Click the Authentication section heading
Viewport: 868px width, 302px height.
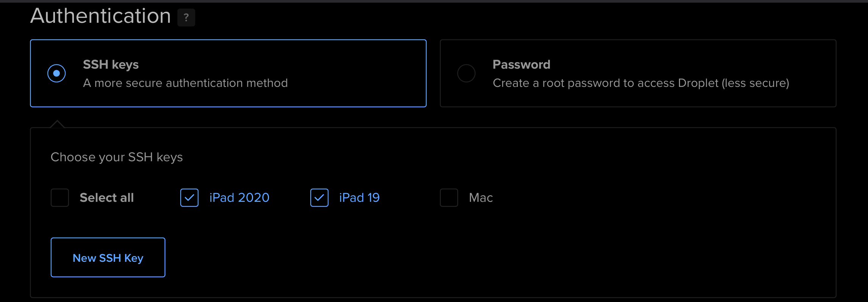[x=100, y=16]
